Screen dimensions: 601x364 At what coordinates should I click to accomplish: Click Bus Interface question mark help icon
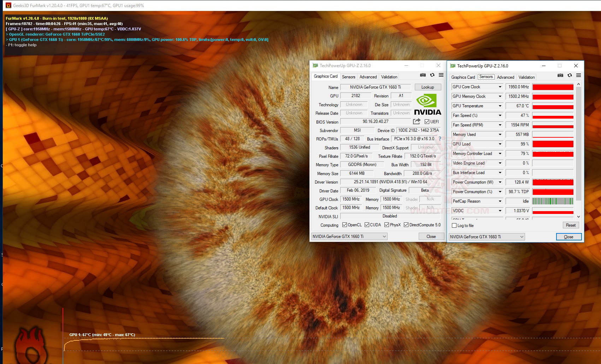[x=440, y=139]
